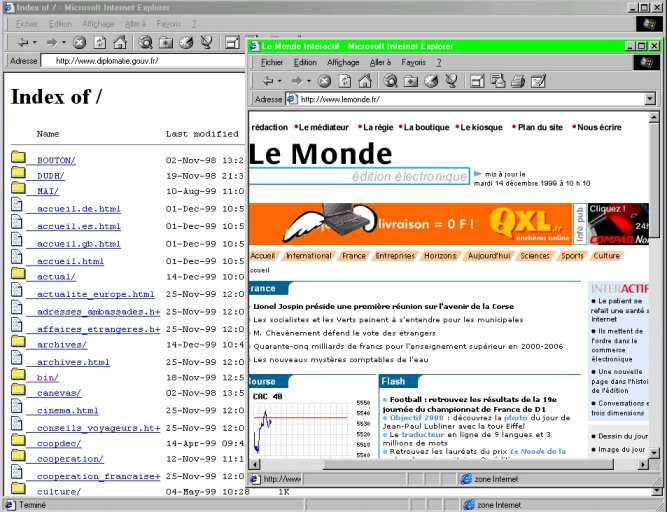Click the lemonde.fr address field

[471, 100]
